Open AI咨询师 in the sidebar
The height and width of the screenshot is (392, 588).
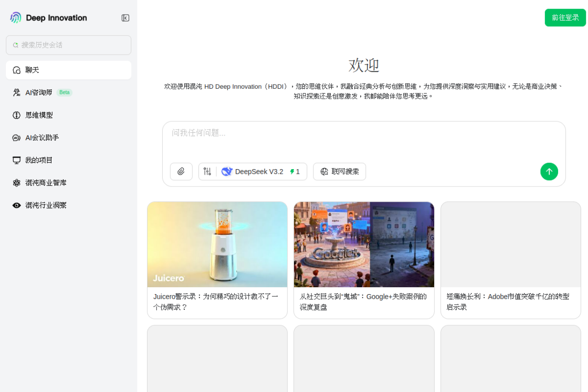tap(68, 93)
